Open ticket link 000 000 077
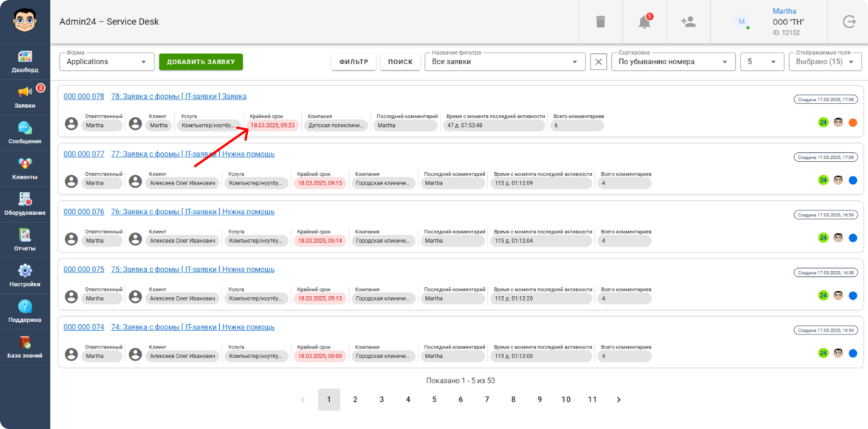The height and width of the screenshot is (429, 868). pyautogui.click(x=83, y=154)
